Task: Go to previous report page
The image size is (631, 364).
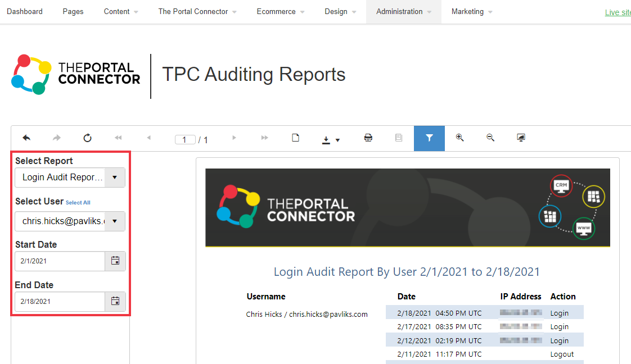Action: point(149,138)
